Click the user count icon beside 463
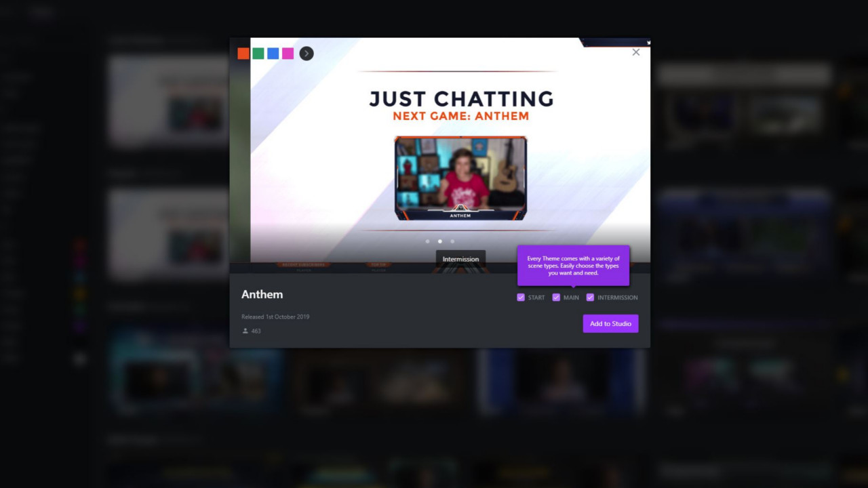The width and height of the screenshot is (868, 488). click(x=245, y=331)
